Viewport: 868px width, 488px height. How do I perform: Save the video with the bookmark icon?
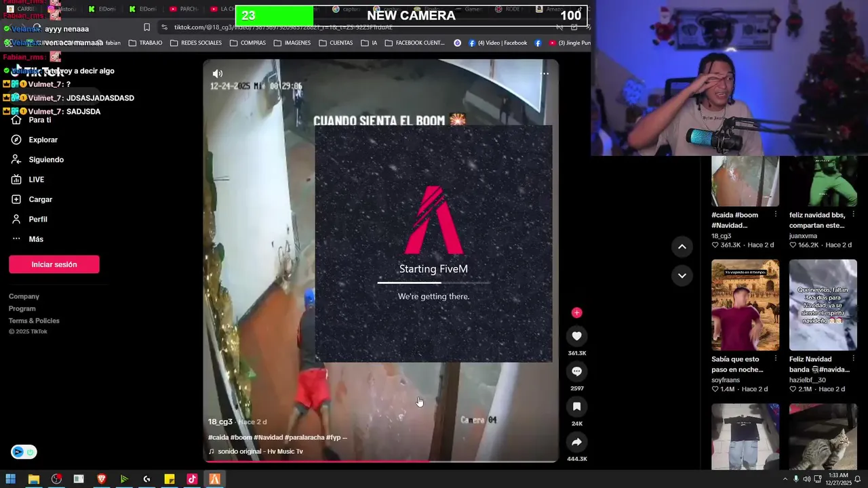(x=576, y=407)
